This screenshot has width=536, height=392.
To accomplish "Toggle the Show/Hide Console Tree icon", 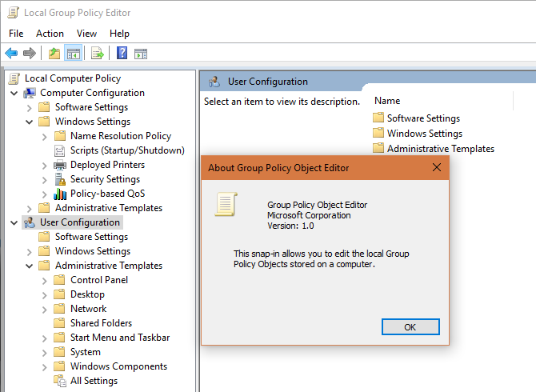I will [x=73, y=54].
